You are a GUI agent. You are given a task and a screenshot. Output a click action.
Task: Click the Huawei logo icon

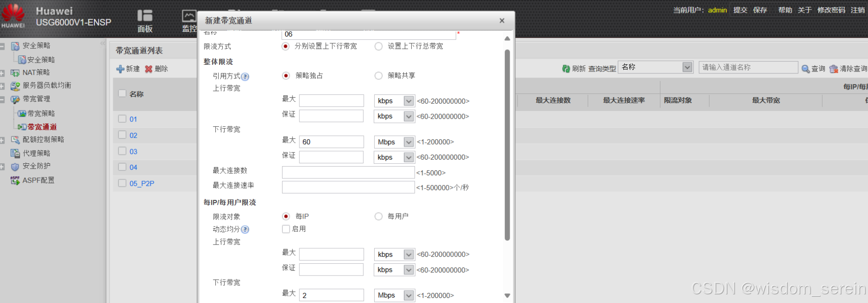tap(13, 16)
